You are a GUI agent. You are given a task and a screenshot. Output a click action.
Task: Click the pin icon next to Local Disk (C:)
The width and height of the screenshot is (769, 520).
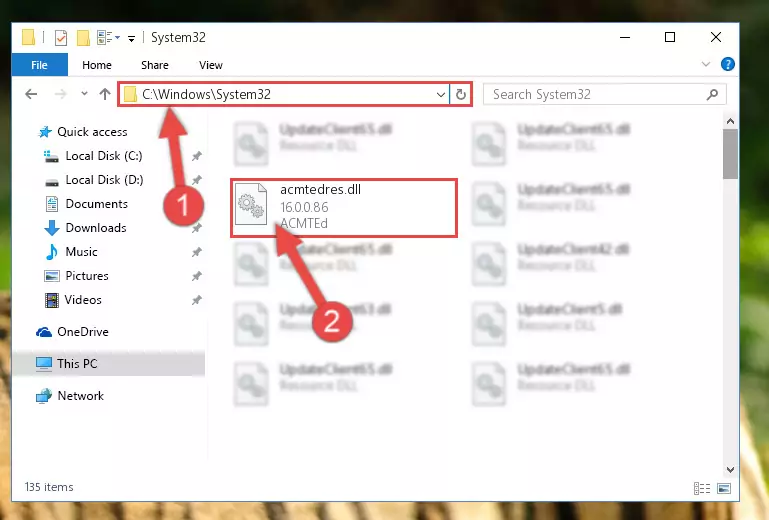click(197, 156)
